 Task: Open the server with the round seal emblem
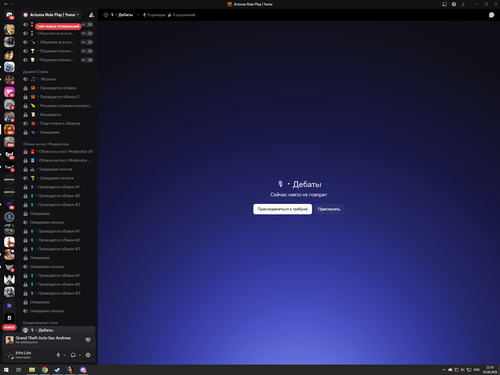[x=9, y=217]
